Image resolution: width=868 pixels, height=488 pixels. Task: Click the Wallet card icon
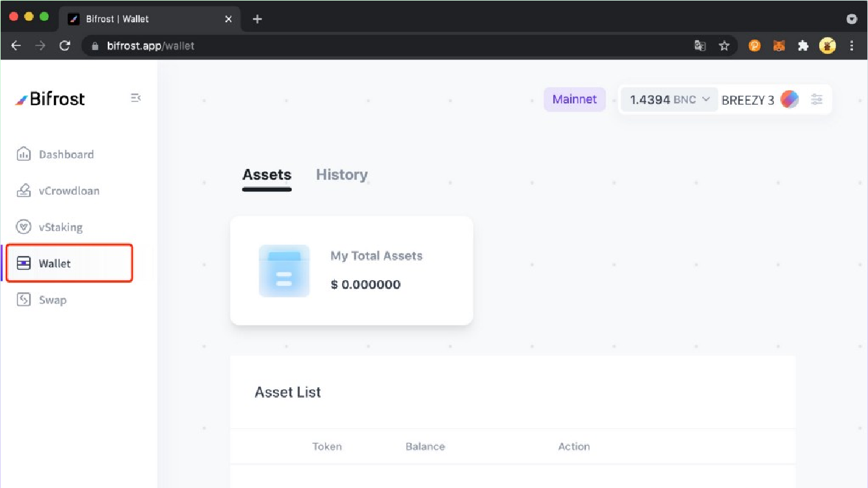point(23,263)
